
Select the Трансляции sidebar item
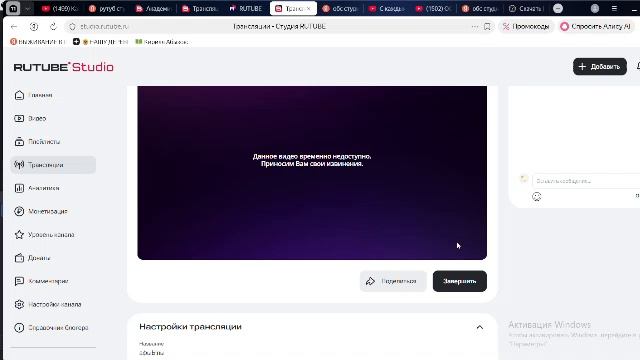coord(53,165)
